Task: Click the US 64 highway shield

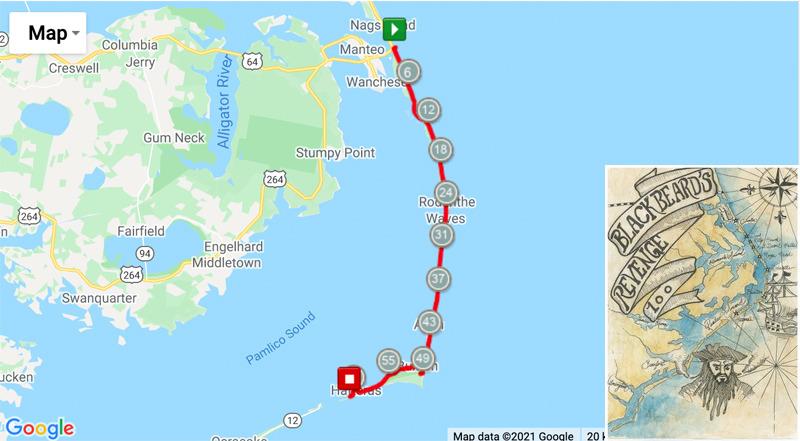Action: (x=252, y=62)
